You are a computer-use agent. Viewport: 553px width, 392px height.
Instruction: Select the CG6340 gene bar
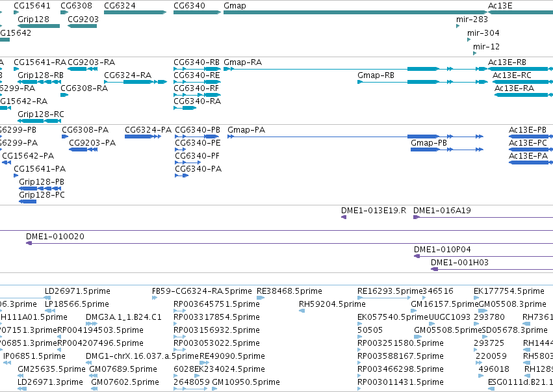pos(197,12)
